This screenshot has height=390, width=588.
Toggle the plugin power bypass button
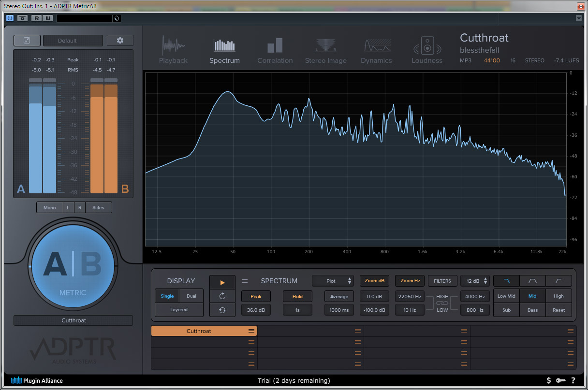pos(10,18)
